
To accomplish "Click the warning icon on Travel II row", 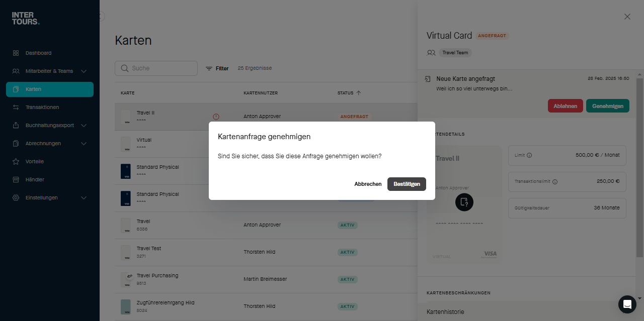I will pyautogui.click(x=216, y=117).
